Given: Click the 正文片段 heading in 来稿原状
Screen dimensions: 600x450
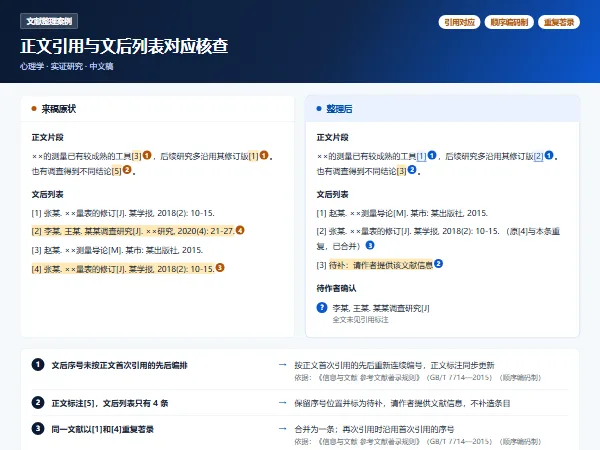Looking at the screenshot, I should pyautogui.click(x=48, y=137).
